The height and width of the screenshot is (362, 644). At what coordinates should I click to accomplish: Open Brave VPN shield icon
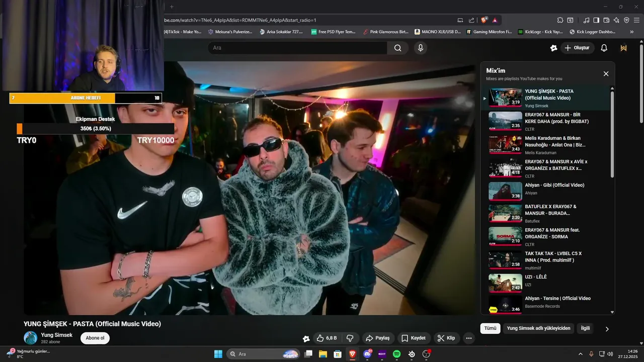tap(626, 20)
